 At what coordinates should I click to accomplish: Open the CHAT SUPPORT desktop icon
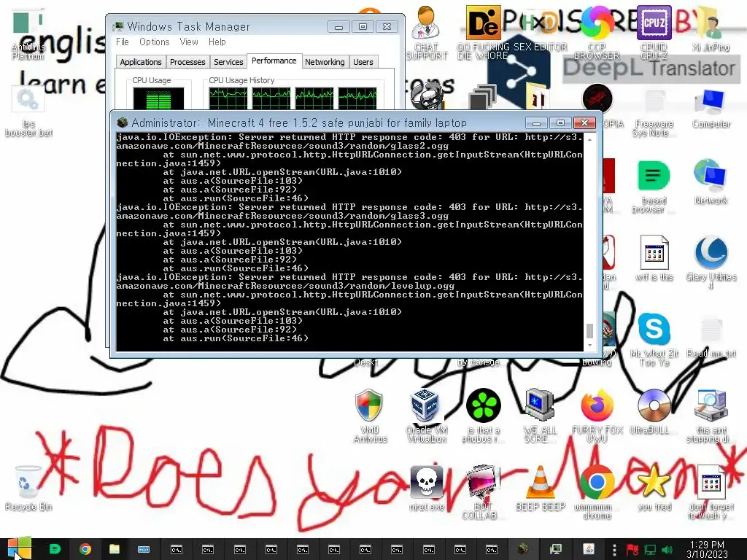[x=426, y=34]
